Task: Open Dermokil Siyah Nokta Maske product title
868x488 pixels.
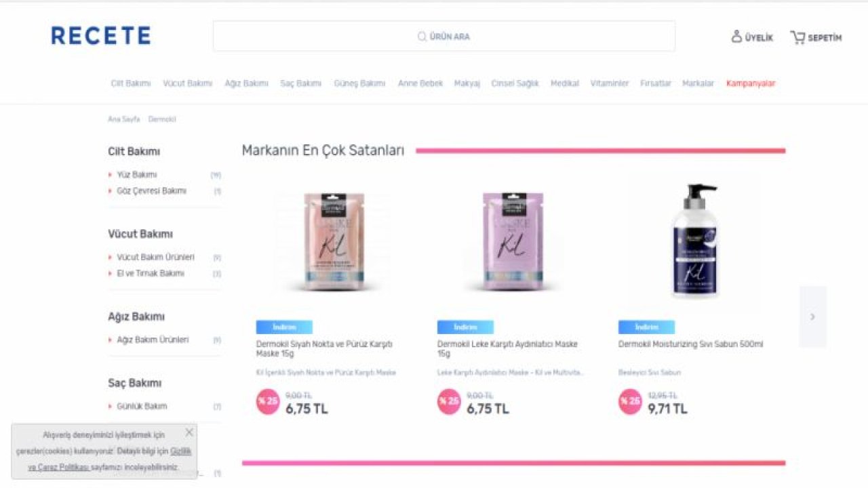Action: (x=324, y=349)
